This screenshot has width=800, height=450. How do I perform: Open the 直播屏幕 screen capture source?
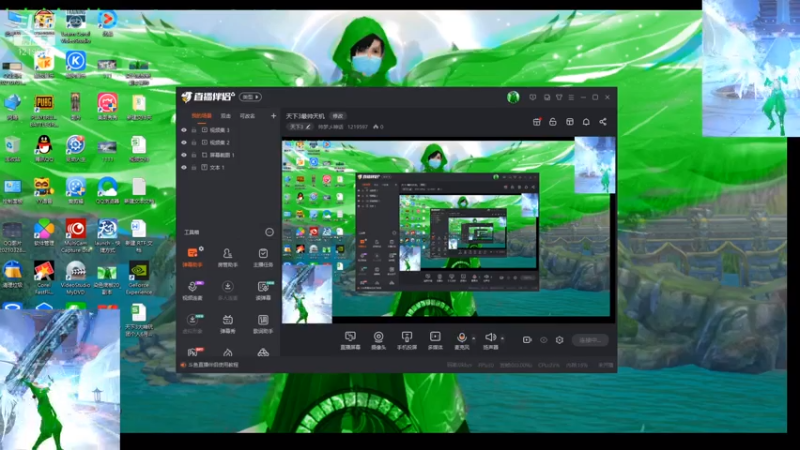click(350, 340)
